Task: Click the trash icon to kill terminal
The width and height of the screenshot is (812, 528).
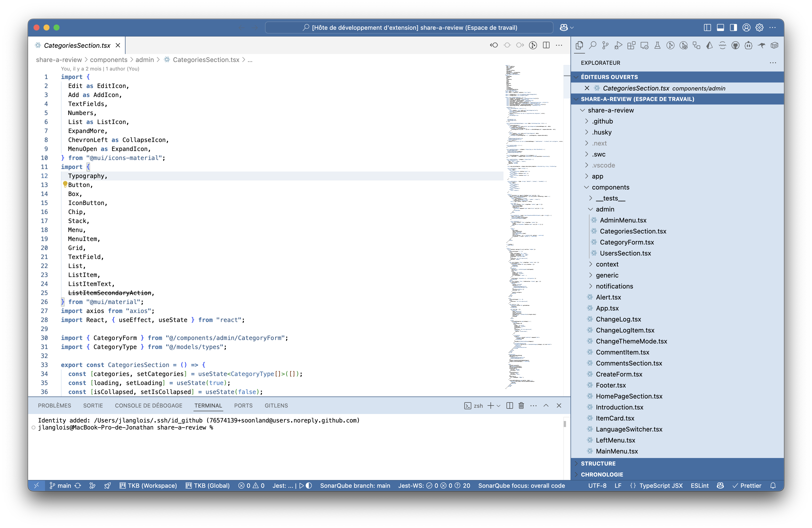Action: (521, 405)
